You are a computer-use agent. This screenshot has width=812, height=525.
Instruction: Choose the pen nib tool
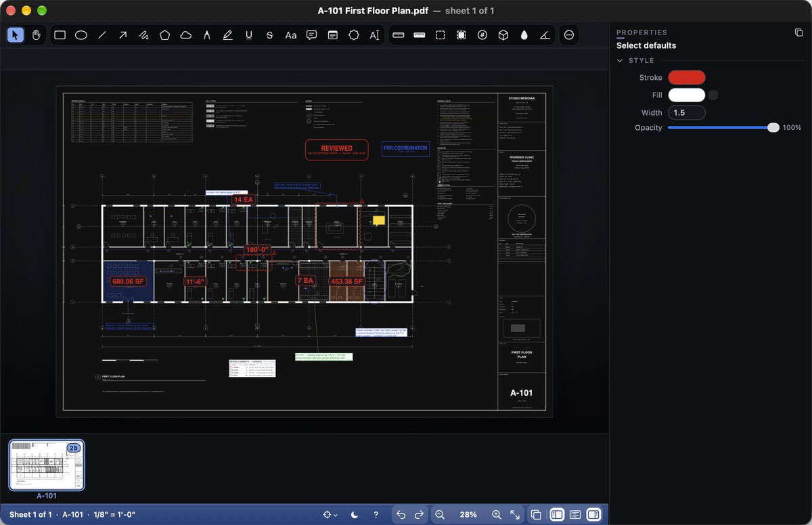click(206, 35)
